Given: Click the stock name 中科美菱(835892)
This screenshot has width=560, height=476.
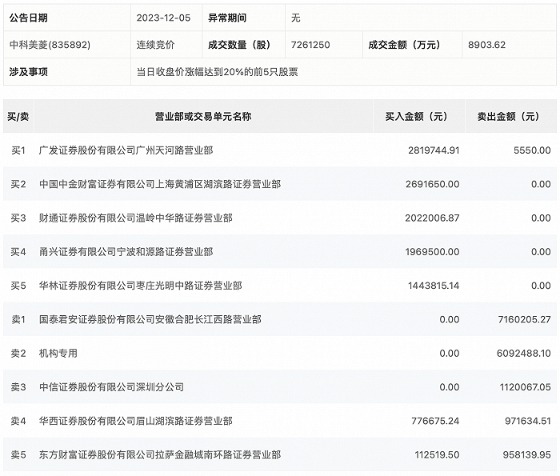Looking at the screenshot, I should pos(50,45).
